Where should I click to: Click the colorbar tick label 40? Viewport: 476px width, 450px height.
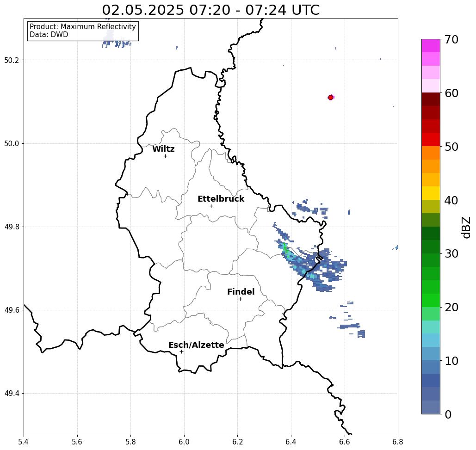point(451,200)
